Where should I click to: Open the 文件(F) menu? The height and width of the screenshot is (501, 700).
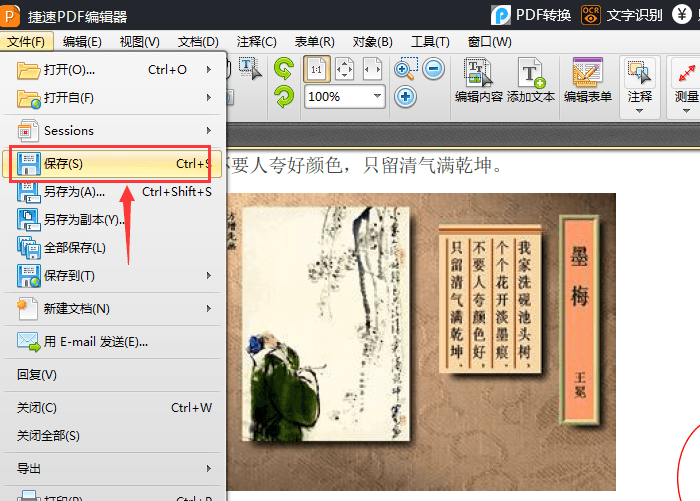tap(26, 42)
